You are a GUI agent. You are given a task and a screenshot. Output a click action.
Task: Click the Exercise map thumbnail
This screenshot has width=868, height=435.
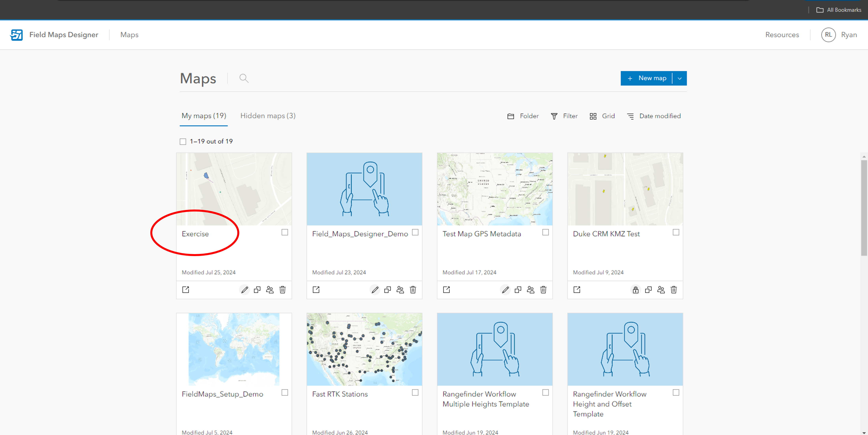(234, 189)
